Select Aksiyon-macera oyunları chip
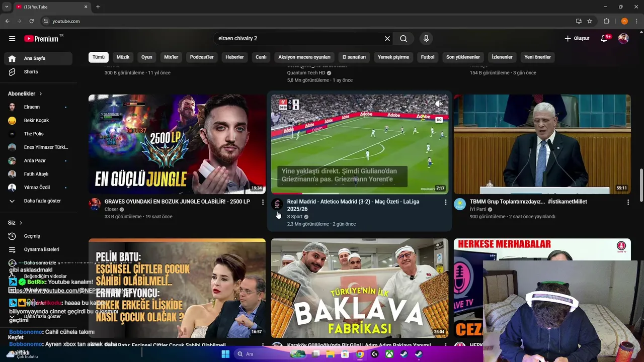Image resolution: width=644 pixels, height=362 pixels. pos(304,57)
